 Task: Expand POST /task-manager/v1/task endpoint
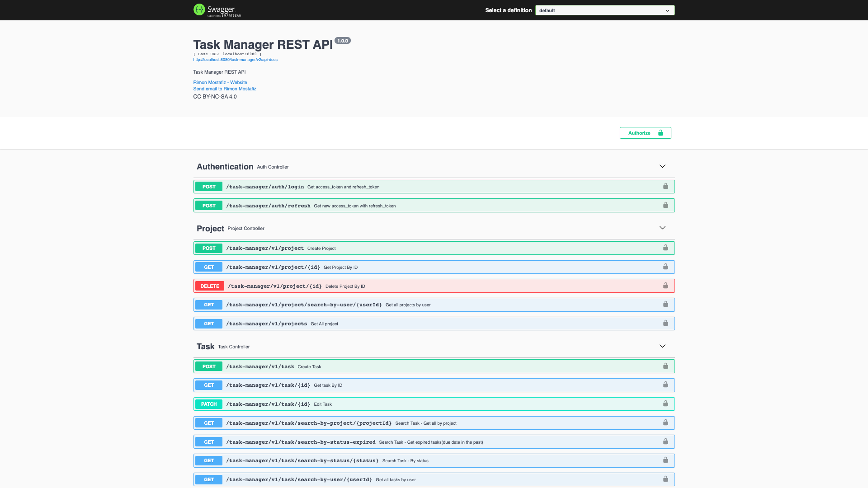pos(434,366)
